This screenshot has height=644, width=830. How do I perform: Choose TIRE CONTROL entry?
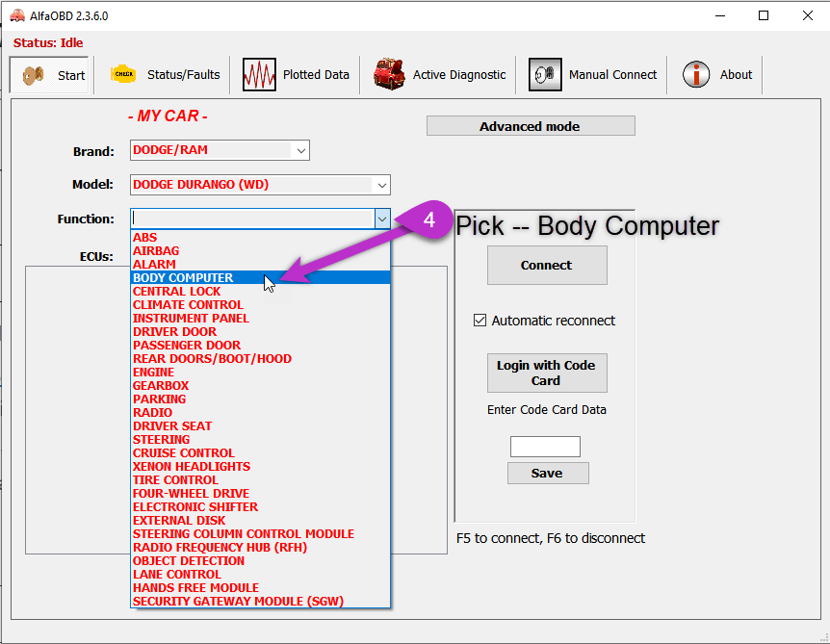pyautogui.click(x=260, y=480)
